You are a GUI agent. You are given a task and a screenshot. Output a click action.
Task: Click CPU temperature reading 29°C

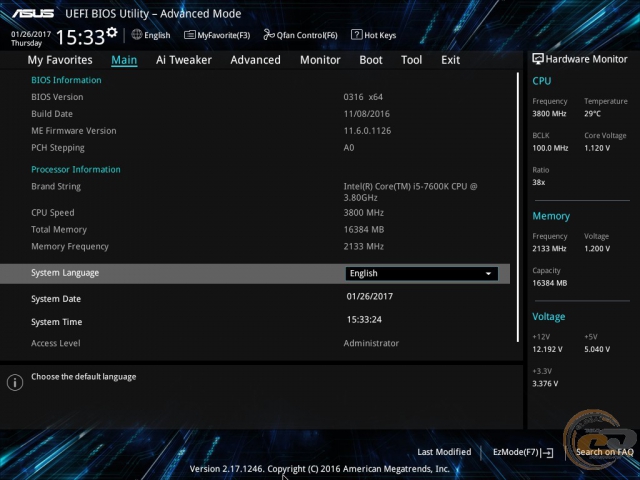coord(592,114)
